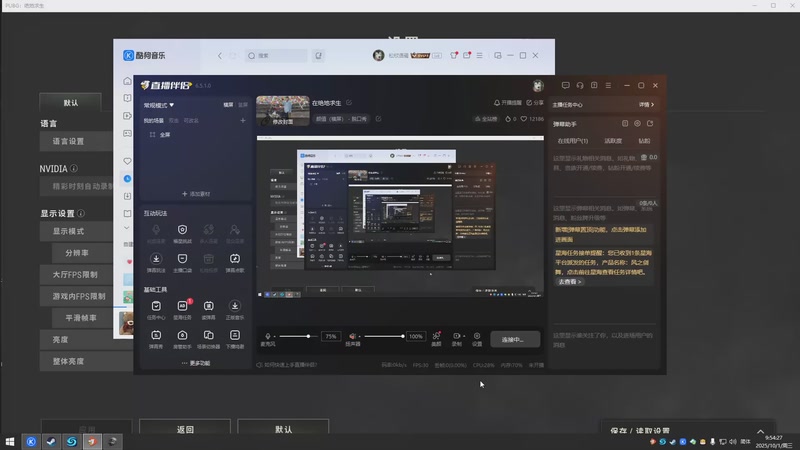
Task: Click the 录制 record icon
Action: pos(456,336)
